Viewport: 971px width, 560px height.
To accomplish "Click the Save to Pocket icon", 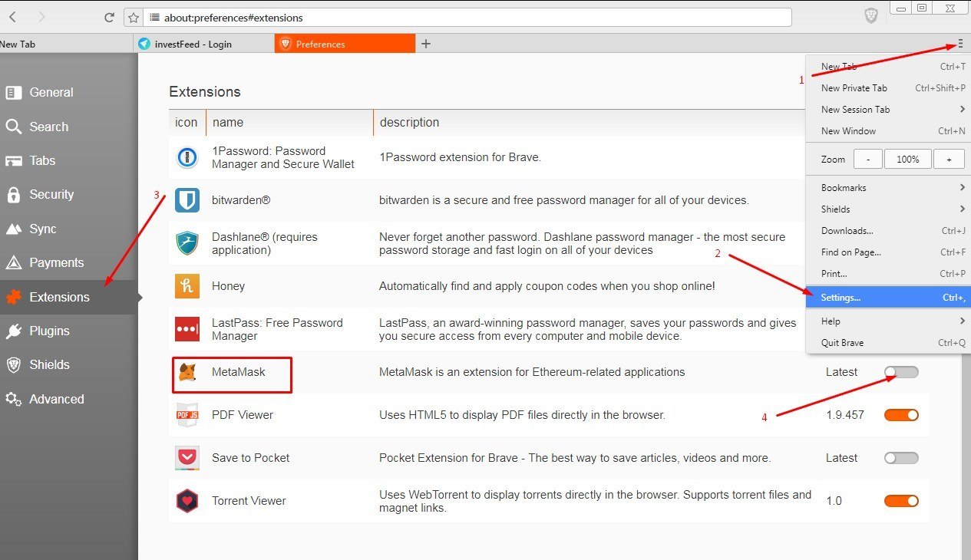I will [187, 458].
